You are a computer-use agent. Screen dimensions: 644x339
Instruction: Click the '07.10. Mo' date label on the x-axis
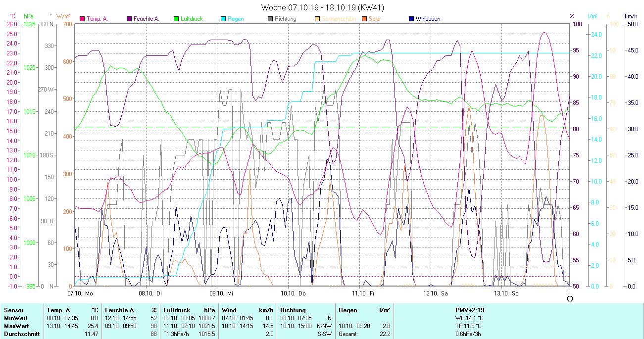click(x=80, y=293)
